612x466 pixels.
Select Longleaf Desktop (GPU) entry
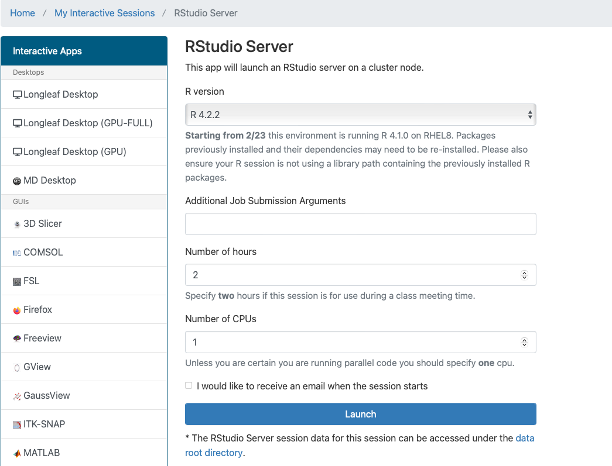(x=84, y=151)
